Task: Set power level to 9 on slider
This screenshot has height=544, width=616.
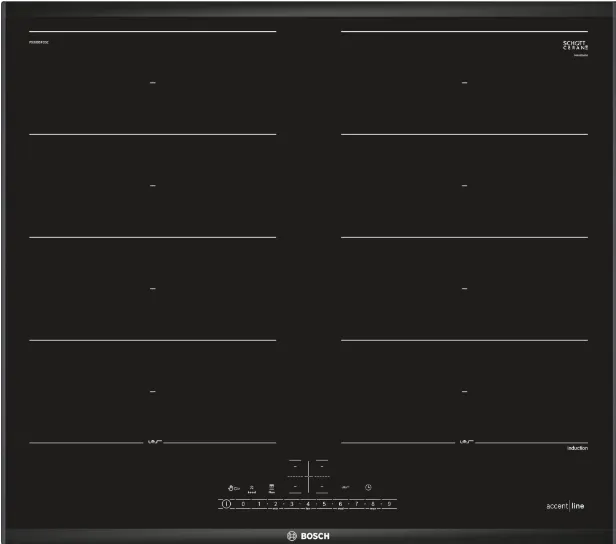Action: click(x=388, y=505)
